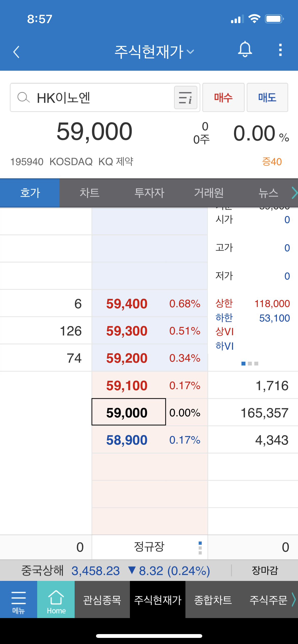298x644 pixels.
Task: Switch to the 투자자 tab
Action: (x=149, y=193)
